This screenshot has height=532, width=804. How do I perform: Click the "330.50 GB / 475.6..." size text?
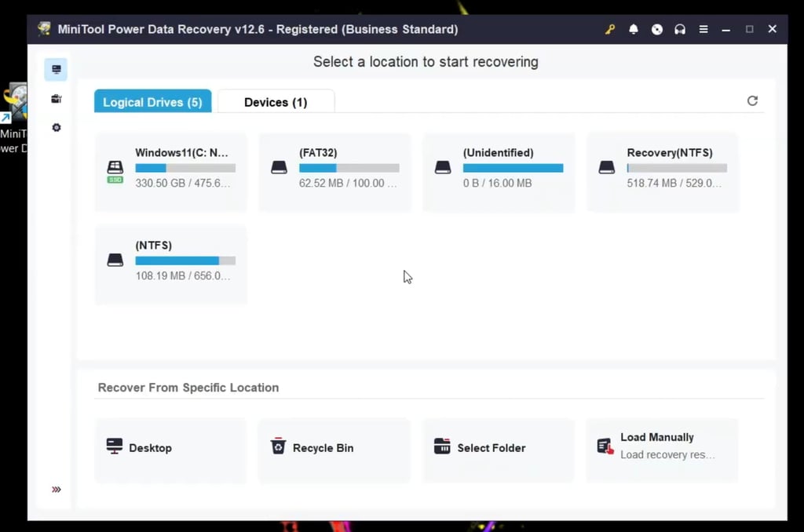(x=182, y=183)
